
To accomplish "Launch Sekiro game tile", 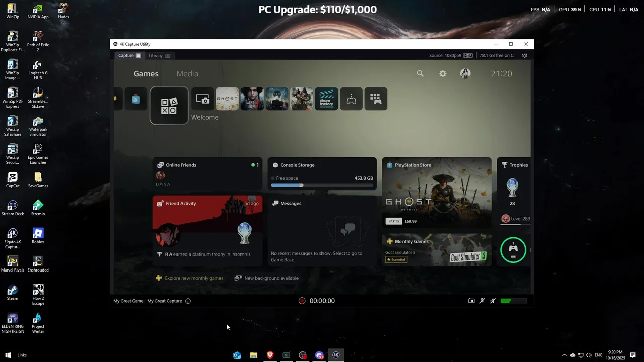I will pos(302,99).
